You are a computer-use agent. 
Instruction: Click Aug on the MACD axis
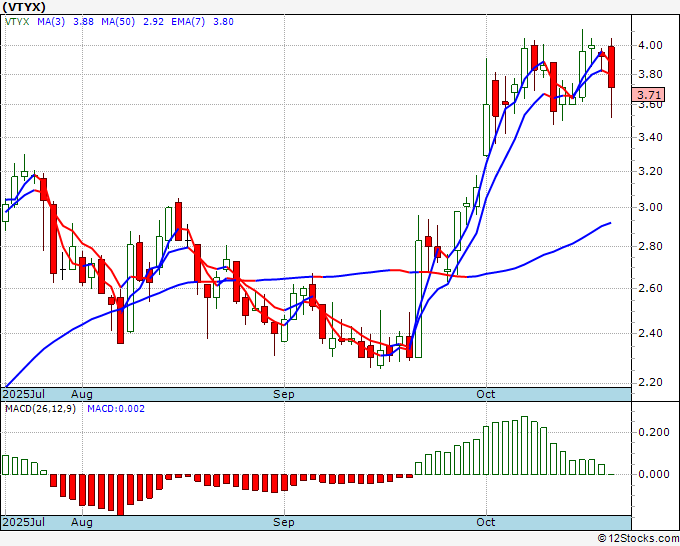click(82, 522)
